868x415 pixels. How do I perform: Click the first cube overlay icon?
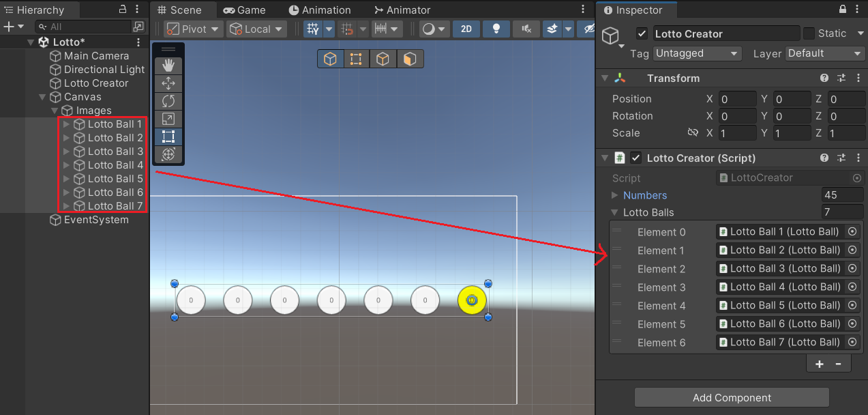point(330,59)
